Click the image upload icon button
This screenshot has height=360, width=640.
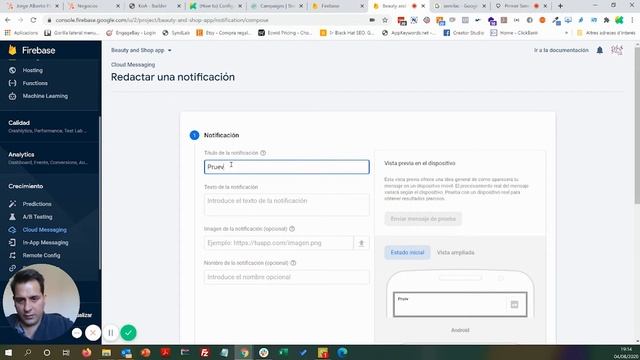(x=361, y=243)
